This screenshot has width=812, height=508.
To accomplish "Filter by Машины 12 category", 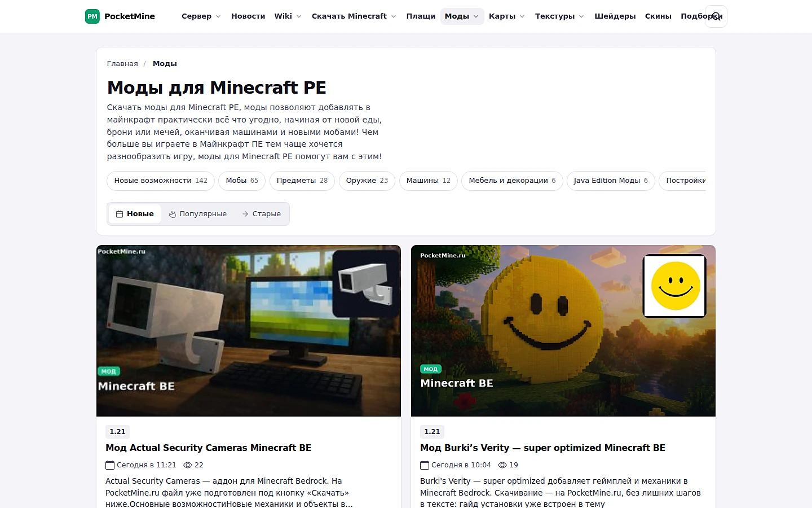I will pyautogui.click(x=429, y=181).
